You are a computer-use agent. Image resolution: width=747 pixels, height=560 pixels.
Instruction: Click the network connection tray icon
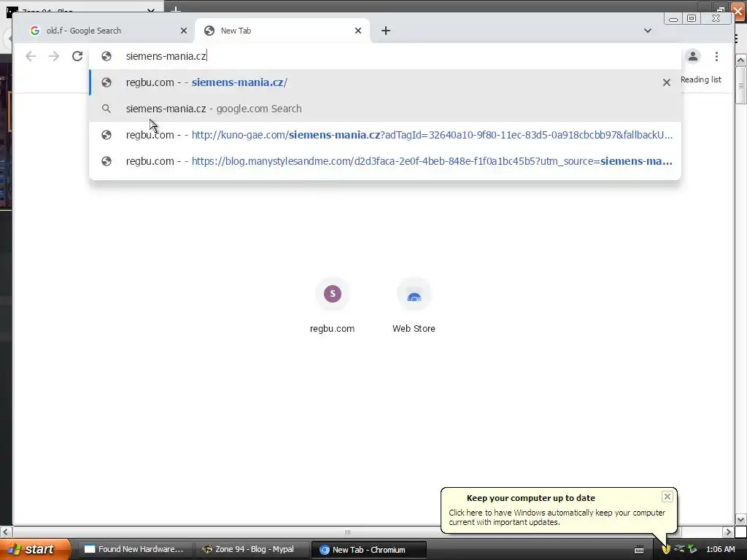679,550
